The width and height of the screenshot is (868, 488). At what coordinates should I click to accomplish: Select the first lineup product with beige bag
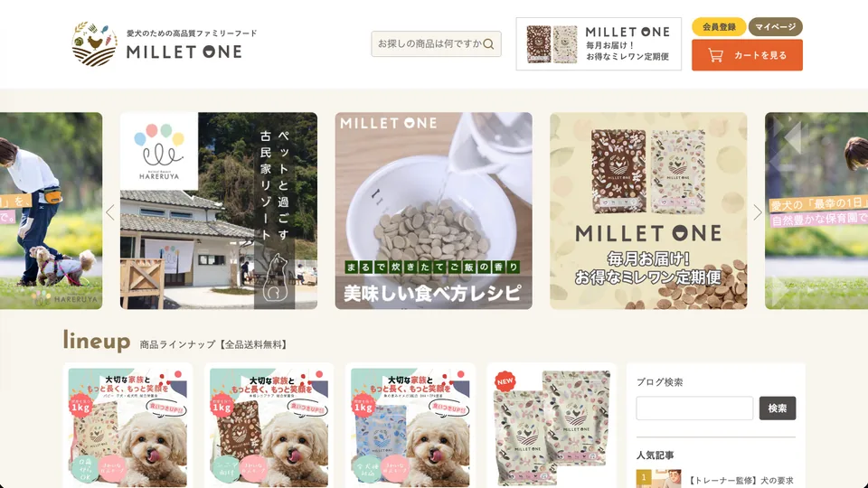[x=127, y=426]
